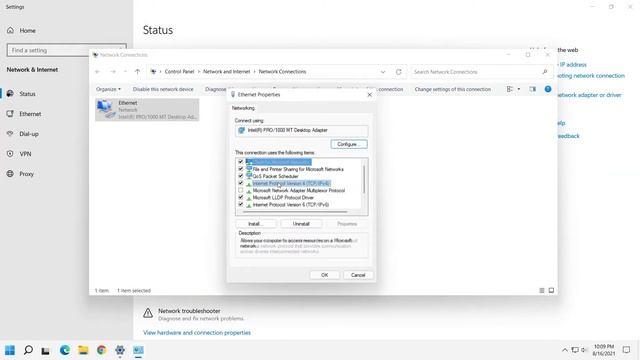This screenshot has height=360, width=640.
Task: Select QoS Packet Scheduler row
Action: click(x=275, y=176)
